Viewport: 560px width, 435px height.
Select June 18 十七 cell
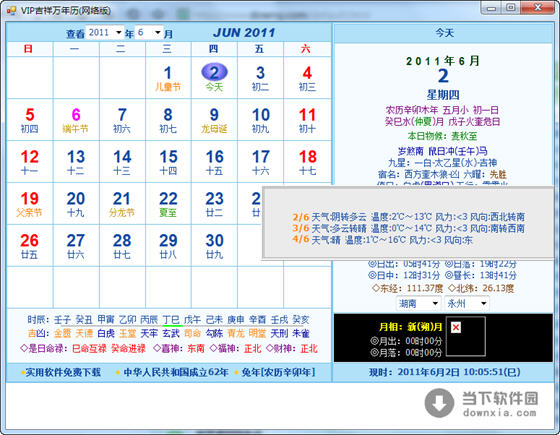307,162
